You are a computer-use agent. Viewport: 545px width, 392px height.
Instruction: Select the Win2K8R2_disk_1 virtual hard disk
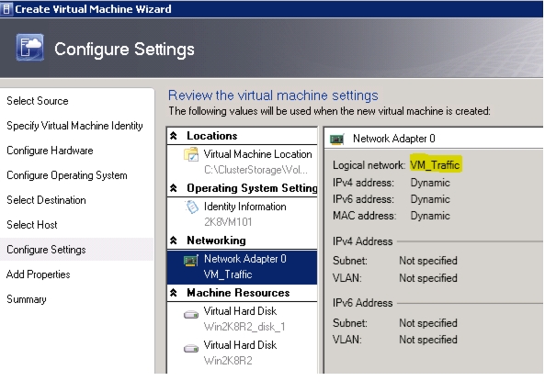click(243, 319)
